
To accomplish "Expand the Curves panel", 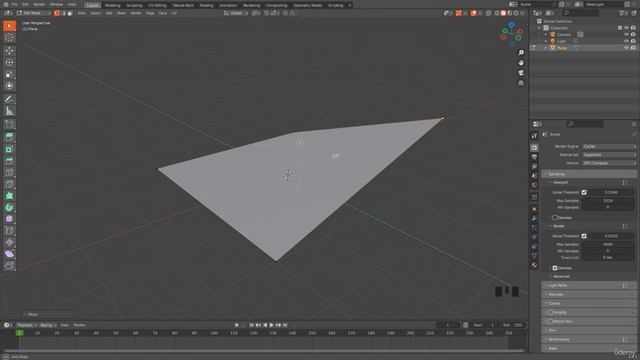I will click(x=589, y=303).
